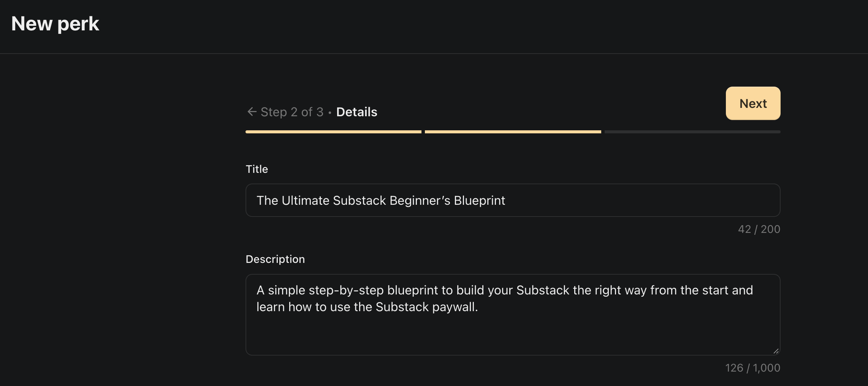Screen dimensions: 868x386
Task: Click the Next button
Action: pos(753,103)
